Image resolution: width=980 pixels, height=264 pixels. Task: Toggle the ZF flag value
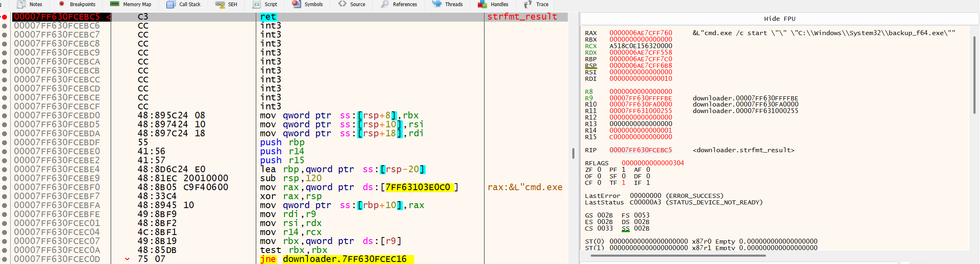coord(599,170)
